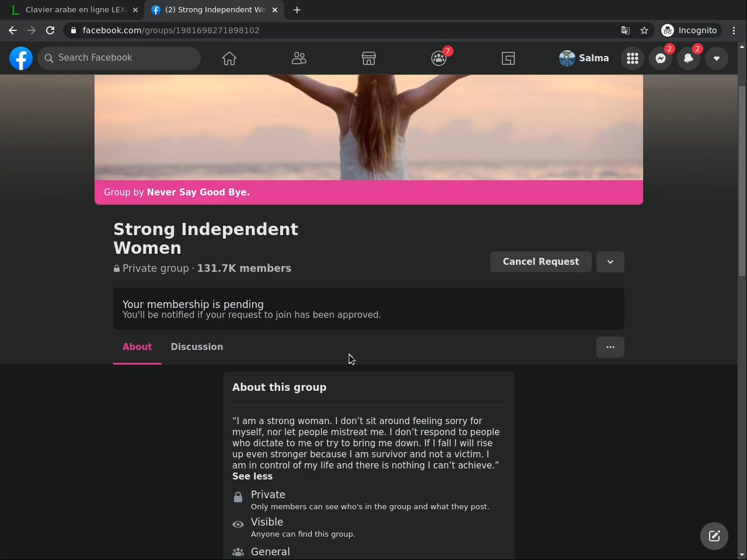Viewport: 747px width, 560px height.
Task: Open Chrome's three-dot menu
Action: click(734, 30)
